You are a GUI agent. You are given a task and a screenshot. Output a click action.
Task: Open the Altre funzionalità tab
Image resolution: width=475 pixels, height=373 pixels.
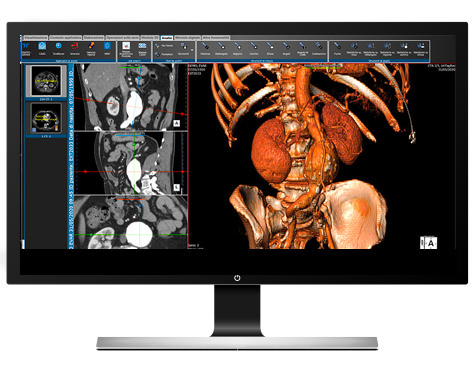(216, 38)
